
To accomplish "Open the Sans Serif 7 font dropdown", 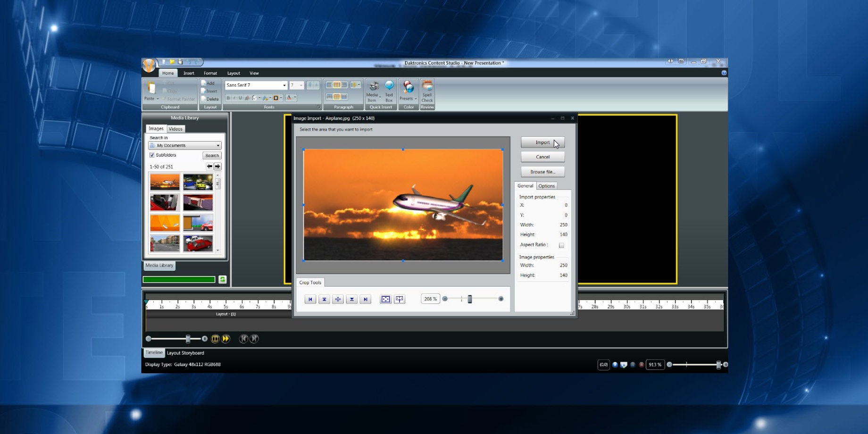I will [284, 85].
